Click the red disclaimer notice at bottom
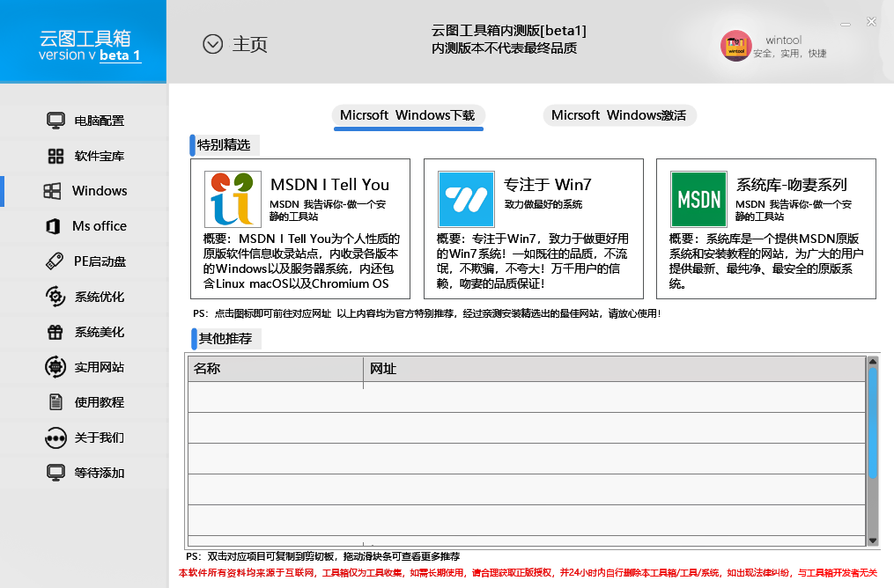Viewport: 894px width, 588px height. 528,573
